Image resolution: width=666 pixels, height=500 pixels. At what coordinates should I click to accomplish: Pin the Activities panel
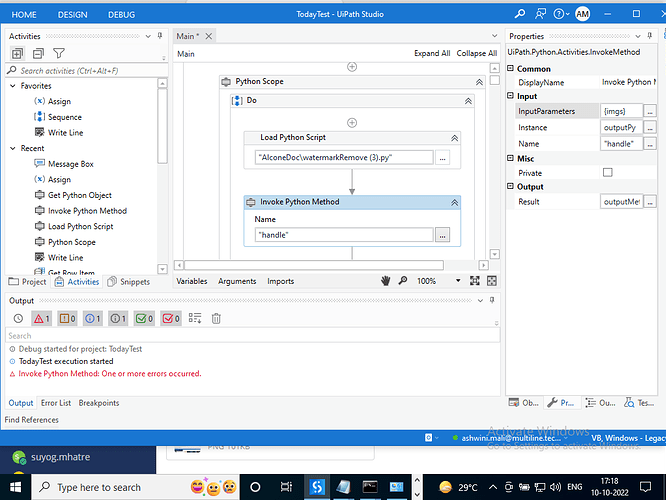(x=160, y=36)
